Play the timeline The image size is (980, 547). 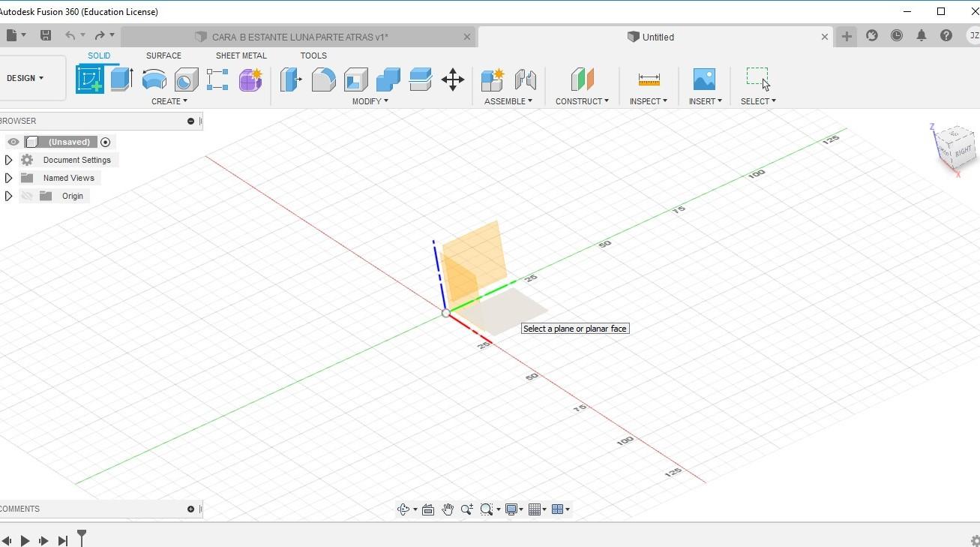(x=25, y=540)
